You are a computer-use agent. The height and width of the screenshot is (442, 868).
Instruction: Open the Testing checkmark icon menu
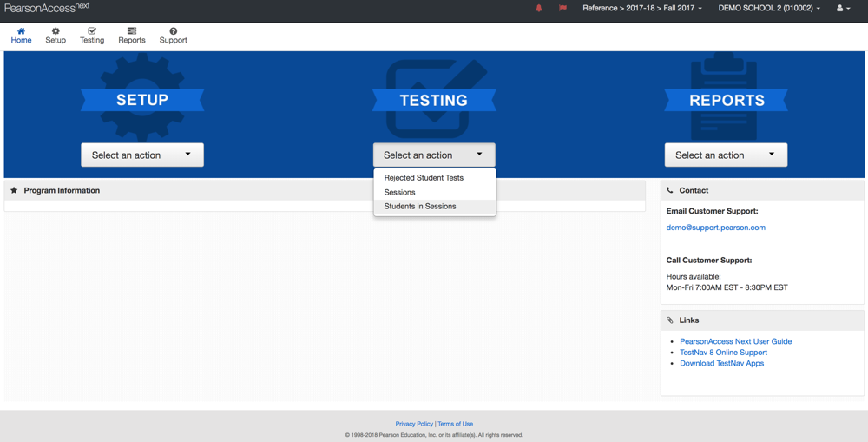(x=92, y=31)
